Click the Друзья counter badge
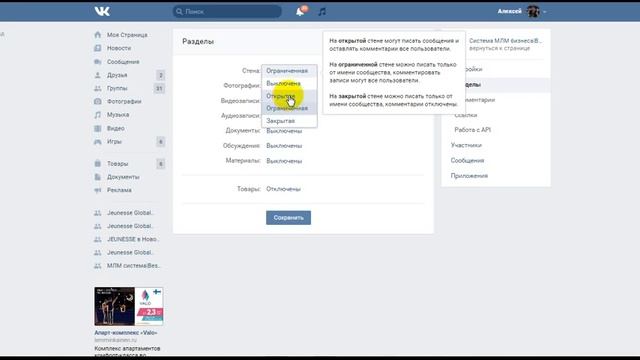The width and height of the screenshot is (640, 360). (x=160, y=75)
